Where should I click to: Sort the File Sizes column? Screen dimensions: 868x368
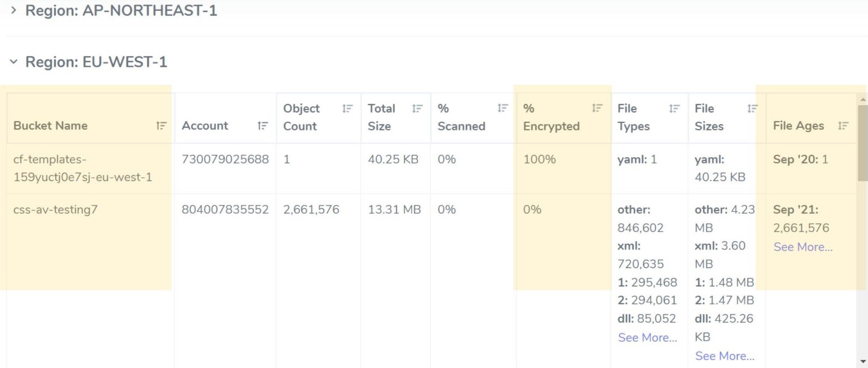[x=751, y=109]
